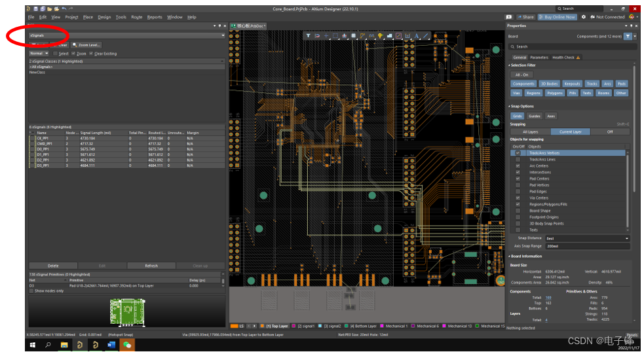The image size is (644, 352).
Task: Select the Place String text tool
Action: [416, 35]
